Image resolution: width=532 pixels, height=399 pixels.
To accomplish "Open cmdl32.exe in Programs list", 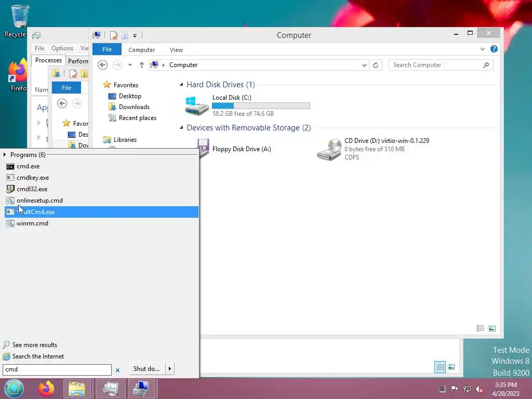I will 101,189.
